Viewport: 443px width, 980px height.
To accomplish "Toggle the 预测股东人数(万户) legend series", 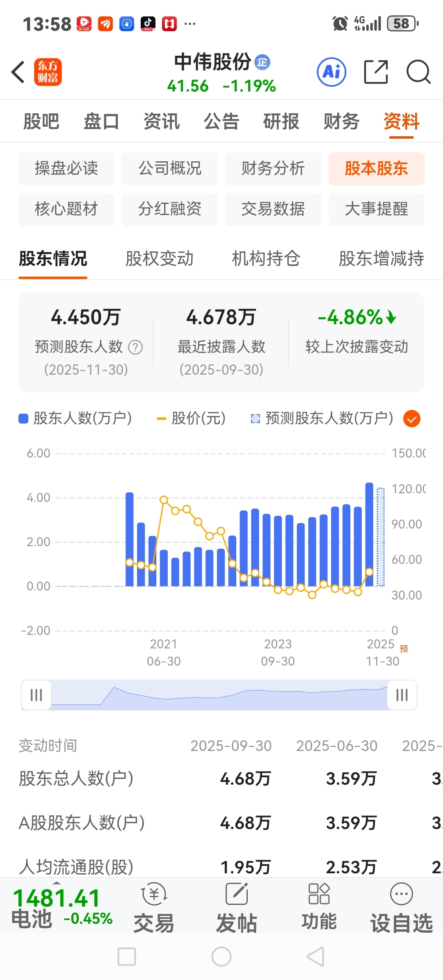I will [x=322, y=419].
